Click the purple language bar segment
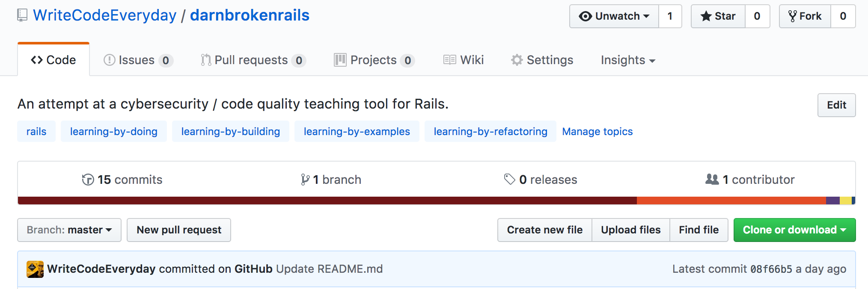The width and height of the screenshot is (868, 289). pos(833,201)
